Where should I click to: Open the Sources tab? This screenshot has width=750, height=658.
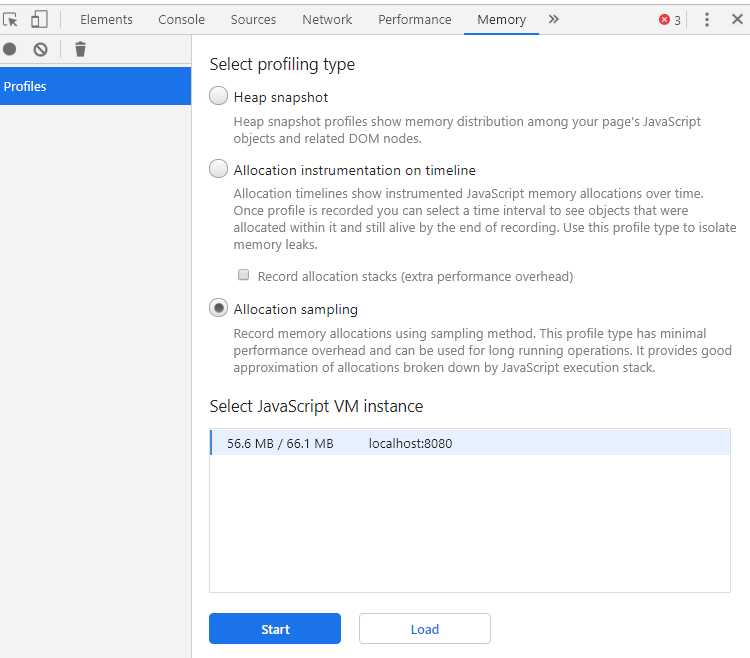pyautogui.click(x=253, y=19)
